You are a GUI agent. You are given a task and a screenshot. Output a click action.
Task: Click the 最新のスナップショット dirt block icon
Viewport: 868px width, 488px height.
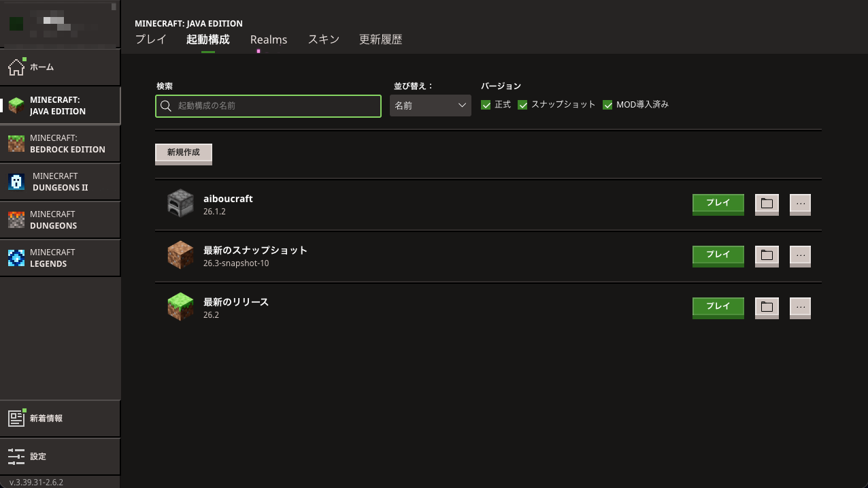pos(180,255)
